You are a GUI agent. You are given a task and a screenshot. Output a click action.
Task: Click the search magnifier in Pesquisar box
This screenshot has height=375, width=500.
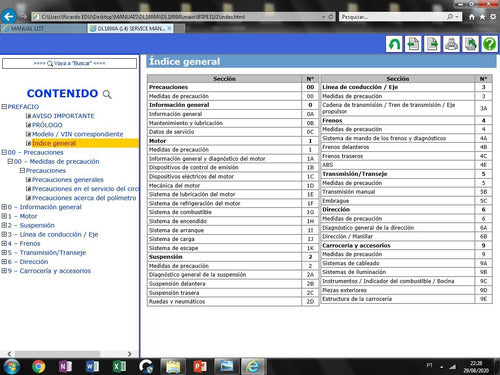coord(450,17)
